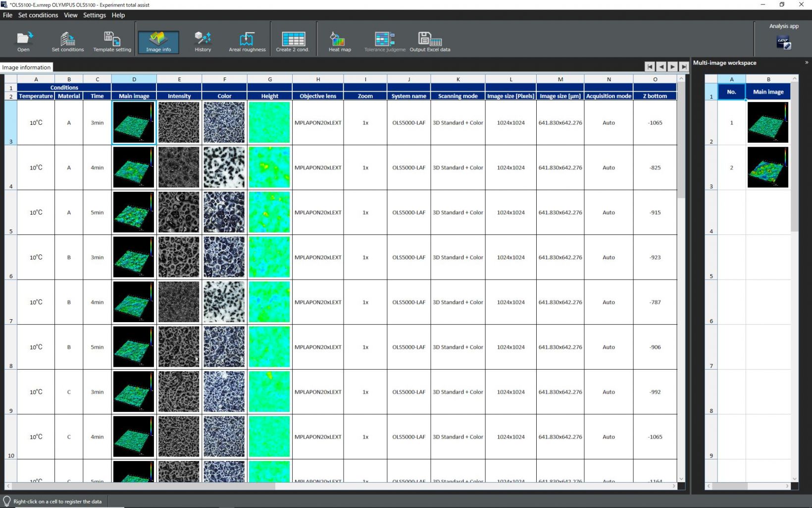812x508 pixels.
Task: Run Output Excel data export
Action: click(x=430, y=40)
